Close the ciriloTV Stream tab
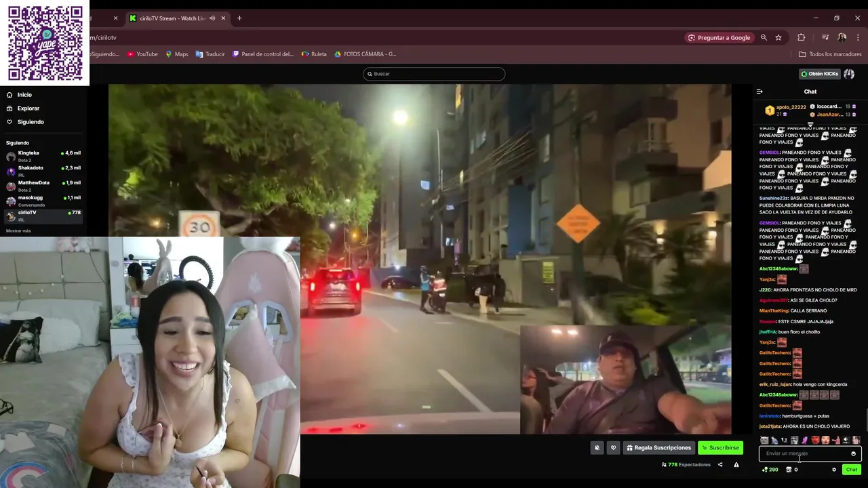 pyautogui.click(x=223, y=18)
